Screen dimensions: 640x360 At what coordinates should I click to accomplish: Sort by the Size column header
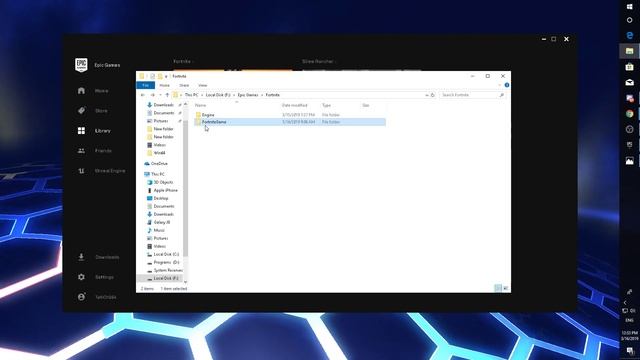[366, 105]
